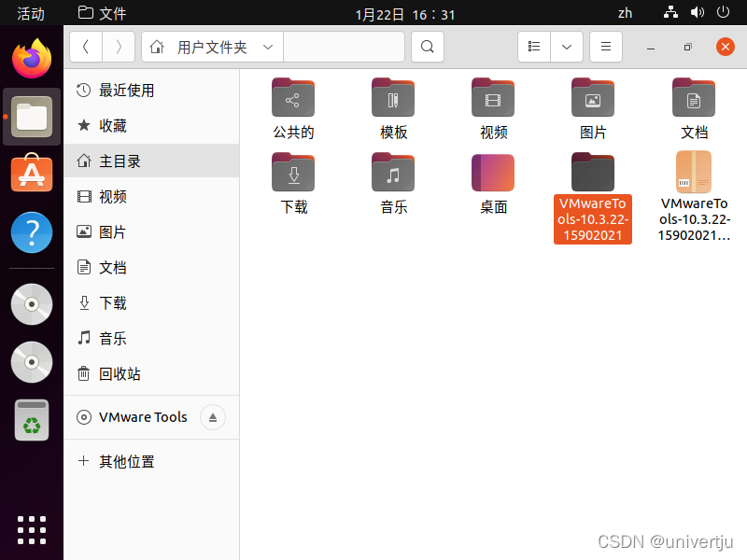The image size is (747, 560).
Task: Switch to list view mode
Action: (534, 47)
